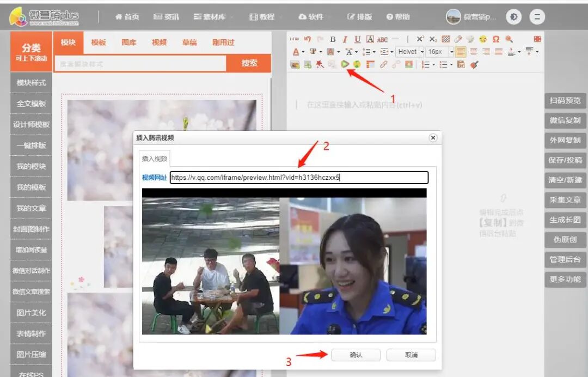Expand line spacing dropdown

374,52
